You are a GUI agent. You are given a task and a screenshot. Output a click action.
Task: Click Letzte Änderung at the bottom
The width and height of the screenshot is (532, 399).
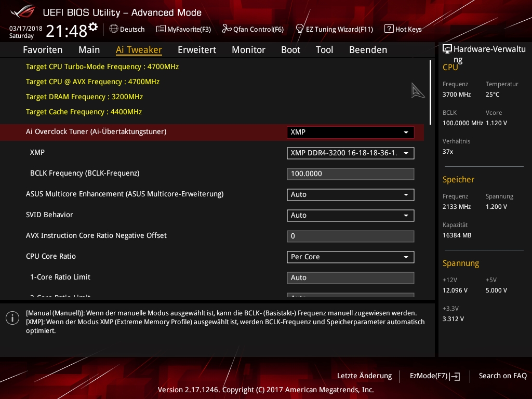coord(364,376)
